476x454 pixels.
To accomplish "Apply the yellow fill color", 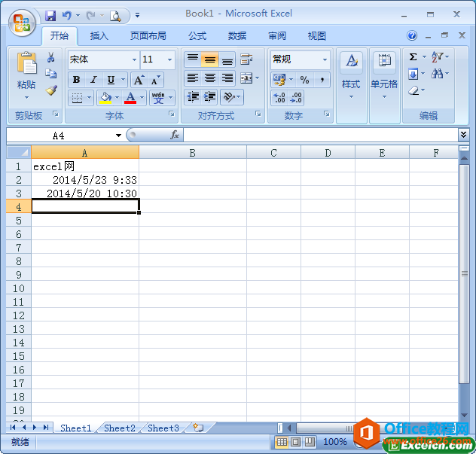I will [105, 98].
